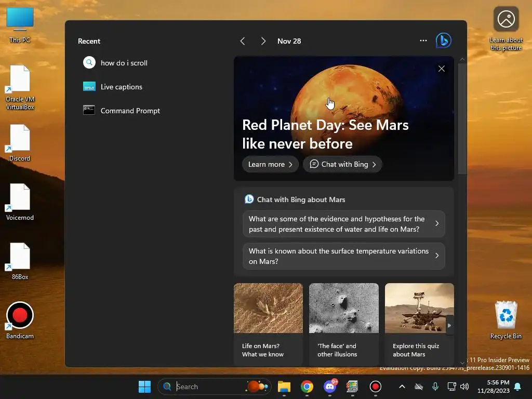
Task: Click the Mars search highlight icon in taskbar
Action: (257, 387)
